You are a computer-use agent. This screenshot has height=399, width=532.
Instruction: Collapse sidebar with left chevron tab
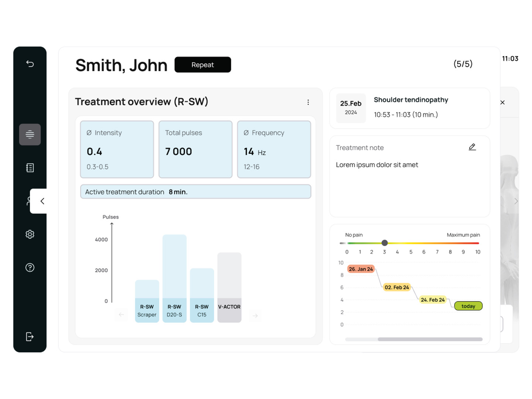coord(42,201)
